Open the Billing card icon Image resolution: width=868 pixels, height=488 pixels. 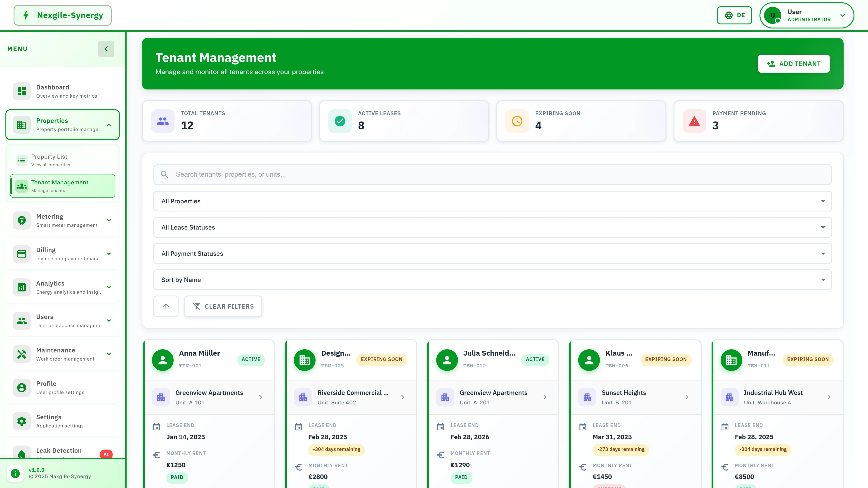(21, 253)
